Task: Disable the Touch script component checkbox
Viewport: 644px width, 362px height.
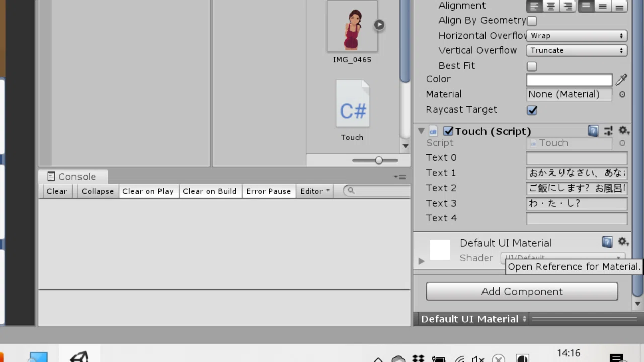Action: tap(448, 131)
